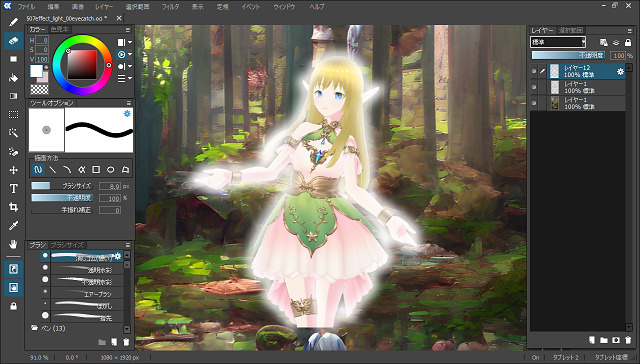640x364 pixels.
Task: Delete the selected brush
Action: click(x=126, y=342)
